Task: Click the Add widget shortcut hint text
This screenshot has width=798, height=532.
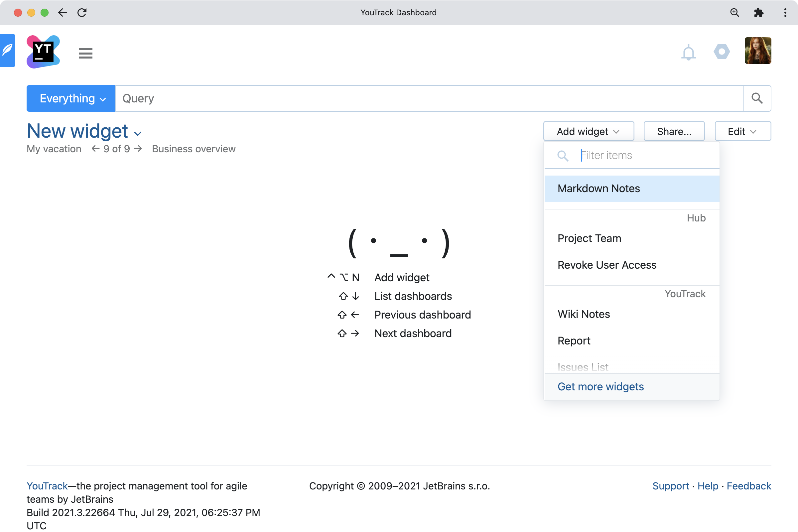Action: tap(402, 278)
